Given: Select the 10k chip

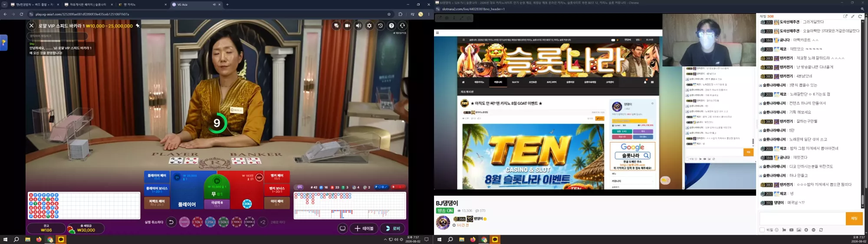Looking at the screenshot, I should pyautogui.click(x=197, y=222).
